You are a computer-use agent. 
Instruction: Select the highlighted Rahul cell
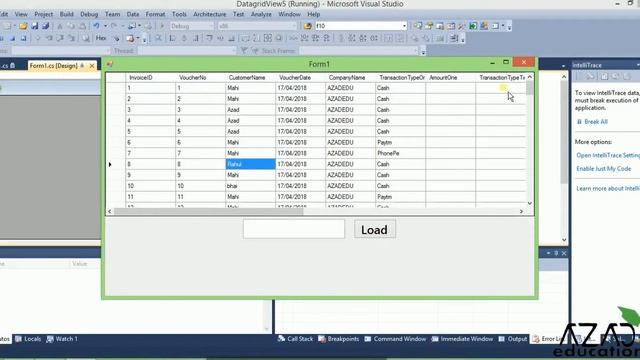pos(251,164)
